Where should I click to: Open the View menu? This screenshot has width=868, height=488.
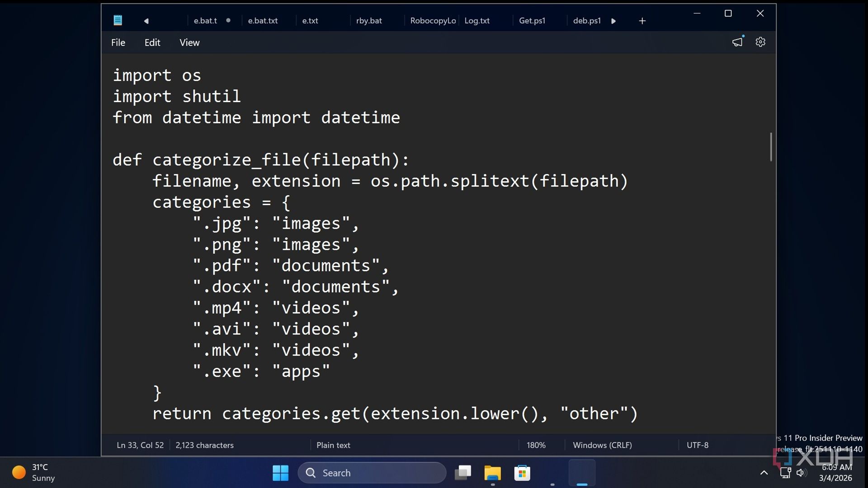tap(189, 42)
